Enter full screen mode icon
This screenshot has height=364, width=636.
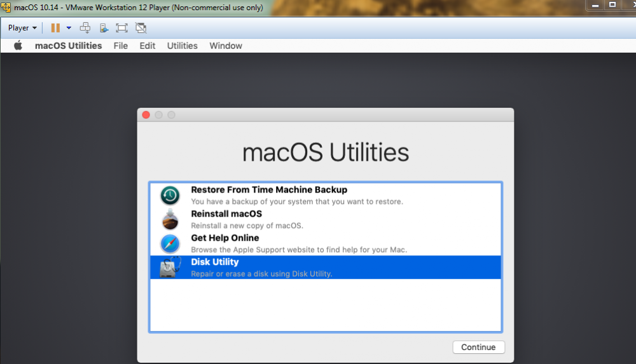coord(121,27)
